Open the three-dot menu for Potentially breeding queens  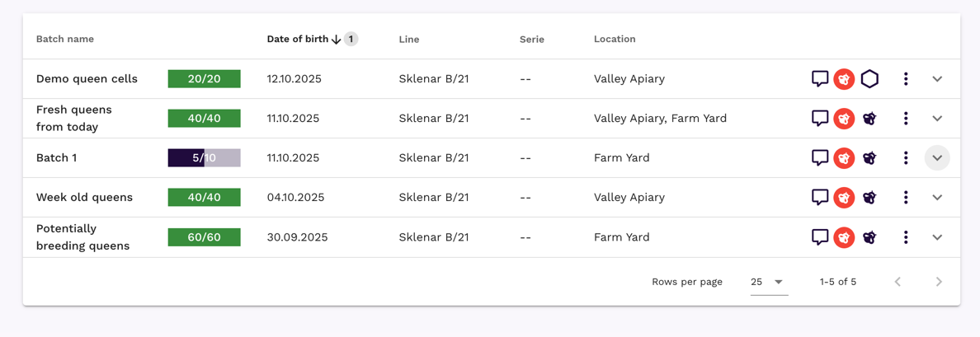(x=906, y=237)
